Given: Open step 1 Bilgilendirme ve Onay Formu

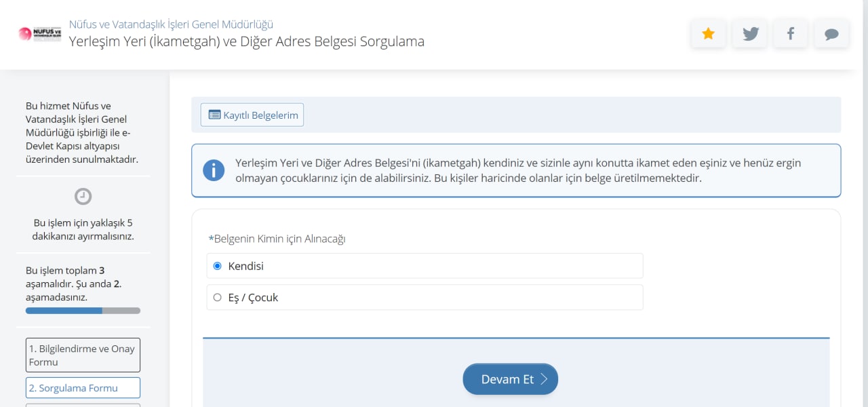Looking at the screenshot, I should click(x=83, y=355).
